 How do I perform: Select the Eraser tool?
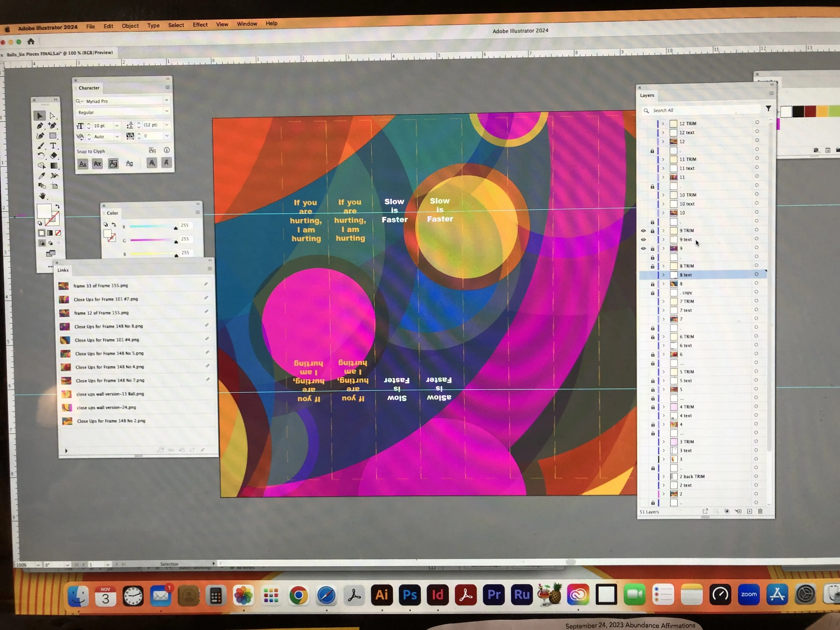click(x=53, y=156)
